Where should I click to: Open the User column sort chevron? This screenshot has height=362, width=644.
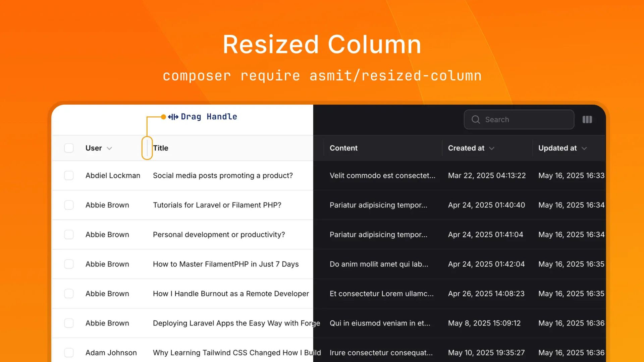(109, 148)
